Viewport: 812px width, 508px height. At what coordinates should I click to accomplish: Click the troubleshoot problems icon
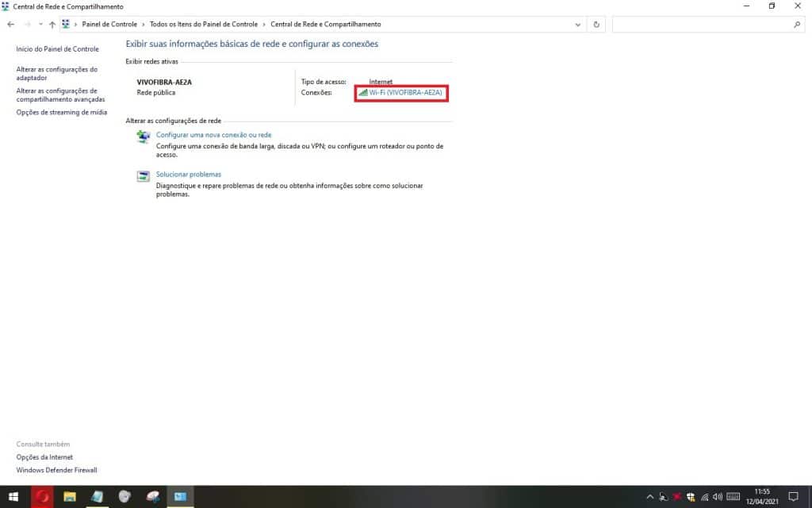point(143,176)
